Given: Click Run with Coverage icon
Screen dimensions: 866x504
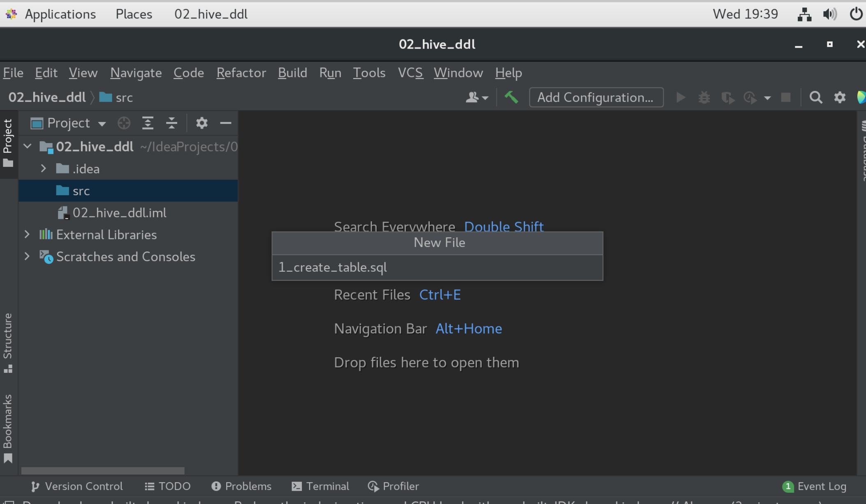Looking at the screenshot, I should [x=727, y=98].
